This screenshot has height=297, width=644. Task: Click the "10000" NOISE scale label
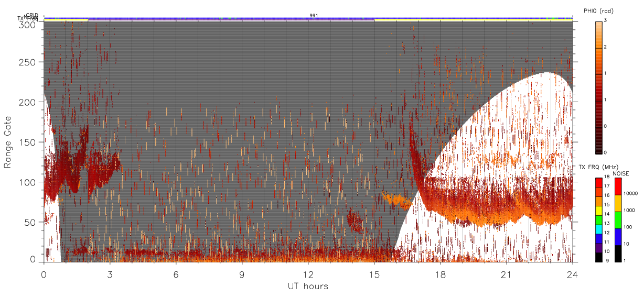(x=631, y=193)
